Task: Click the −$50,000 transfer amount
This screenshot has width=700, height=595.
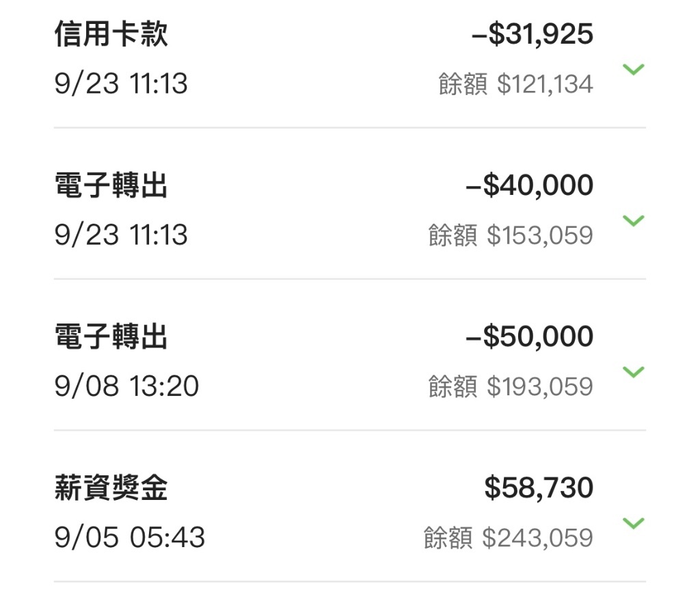Action: 529,336
